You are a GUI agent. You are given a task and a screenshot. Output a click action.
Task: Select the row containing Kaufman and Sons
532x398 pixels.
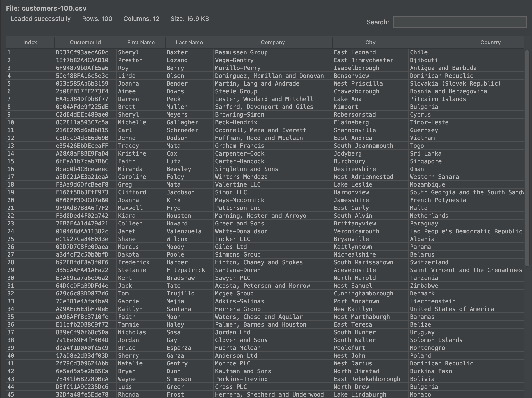pyautogui.click(x=243, y=371)
